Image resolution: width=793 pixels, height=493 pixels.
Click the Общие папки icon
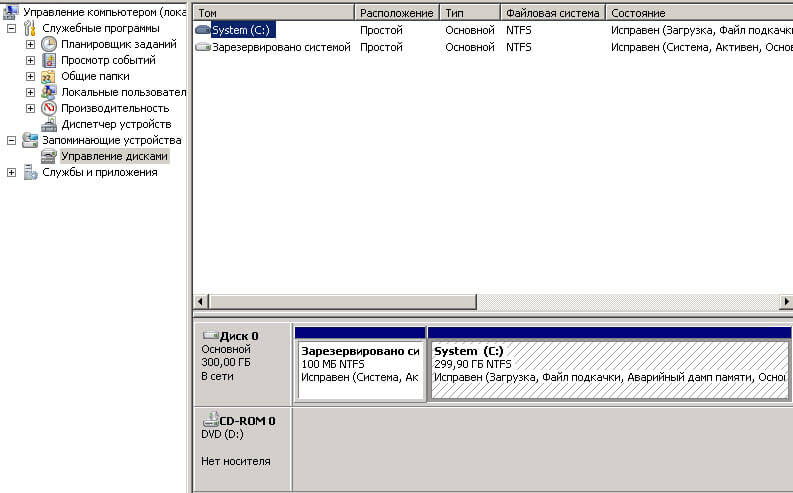click(x=48, y=76)
